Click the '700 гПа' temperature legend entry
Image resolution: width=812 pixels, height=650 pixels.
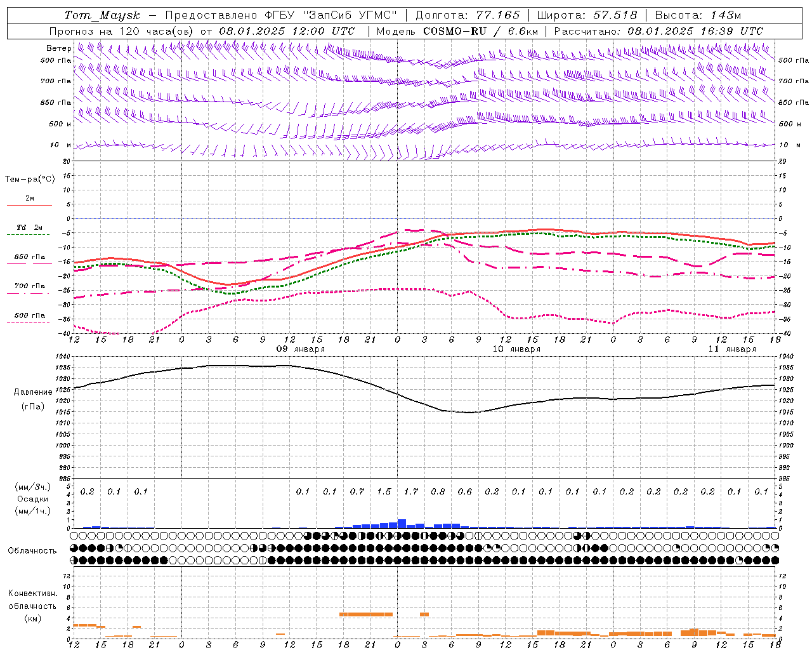pyautogui.click(x=30, y=286)
